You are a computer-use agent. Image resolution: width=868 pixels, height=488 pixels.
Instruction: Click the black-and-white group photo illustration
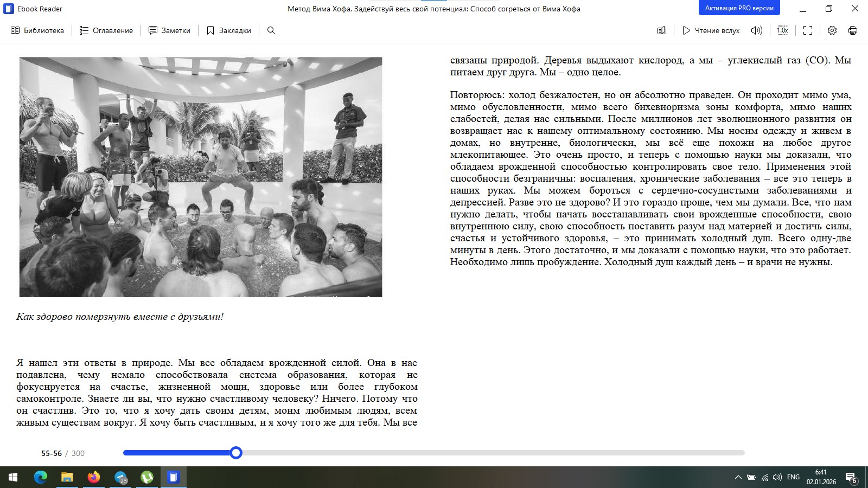201,177
